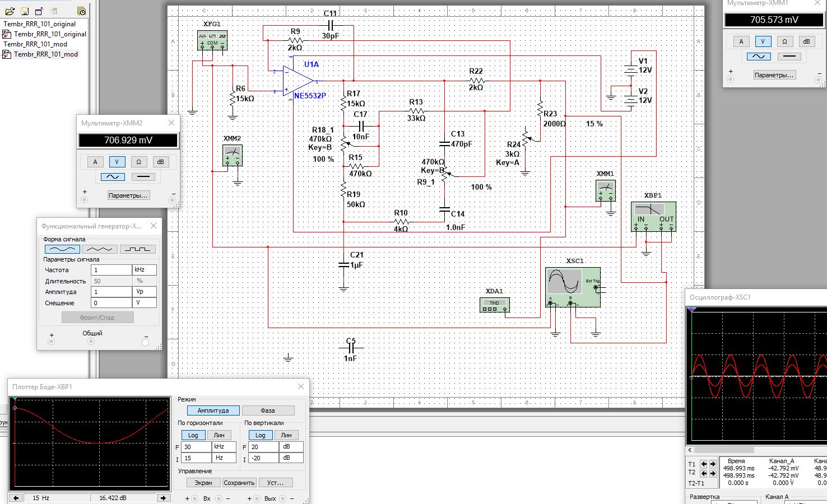Click frequency value field in function generator
Screen dimensions: 827x504
pos(112,270)
